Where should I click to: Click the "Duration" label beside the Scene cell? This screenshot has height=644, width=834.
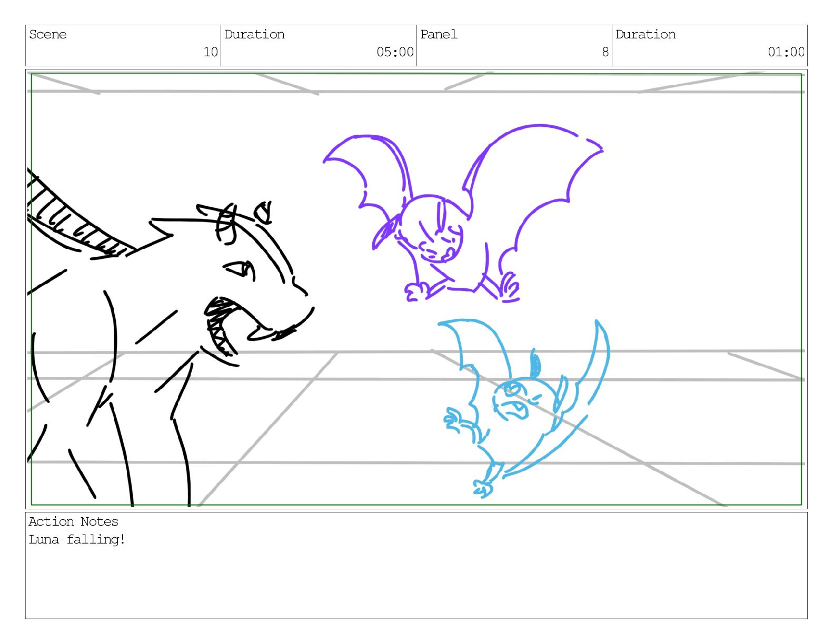coord(254,35)
